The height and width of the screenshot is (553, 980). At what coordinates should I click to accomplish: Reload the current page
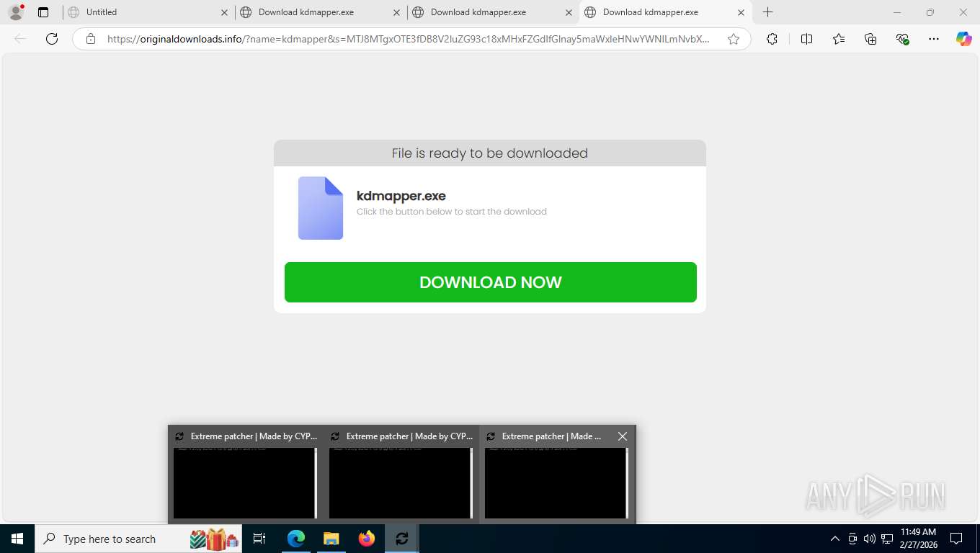coord(52,39)
